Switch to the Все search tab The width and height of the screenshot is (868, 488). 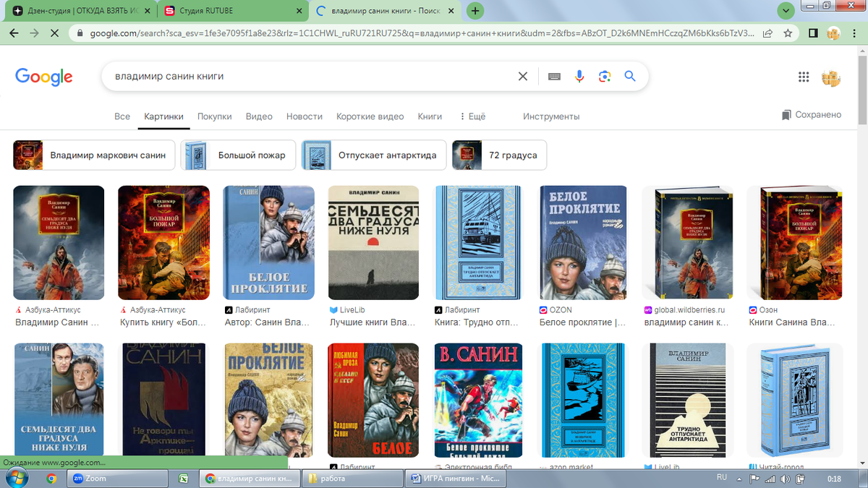tap(122, 116)
